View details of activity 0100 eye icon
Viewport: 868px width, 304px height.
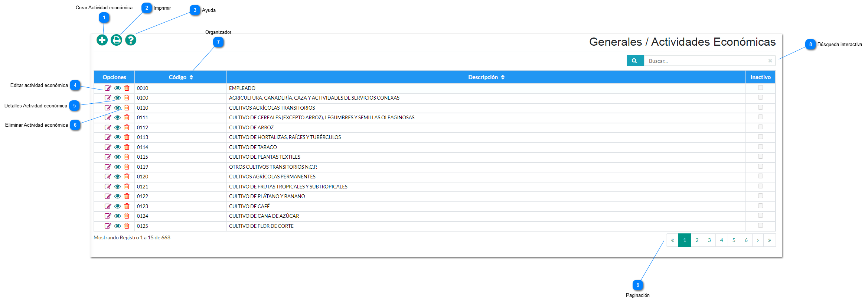click(x=117, y=98)
